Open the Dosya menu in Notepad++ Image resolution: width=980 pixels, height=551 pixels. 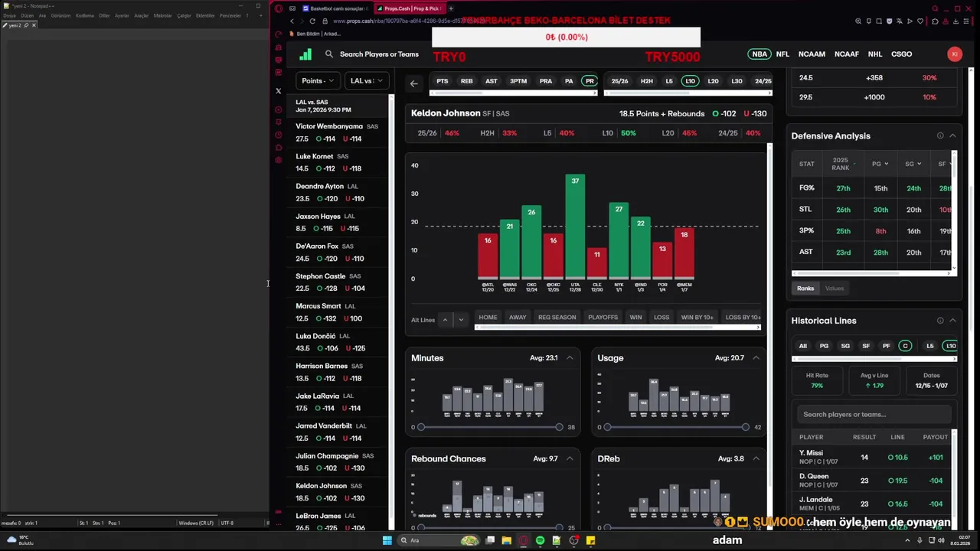click(x=9, y=15)
